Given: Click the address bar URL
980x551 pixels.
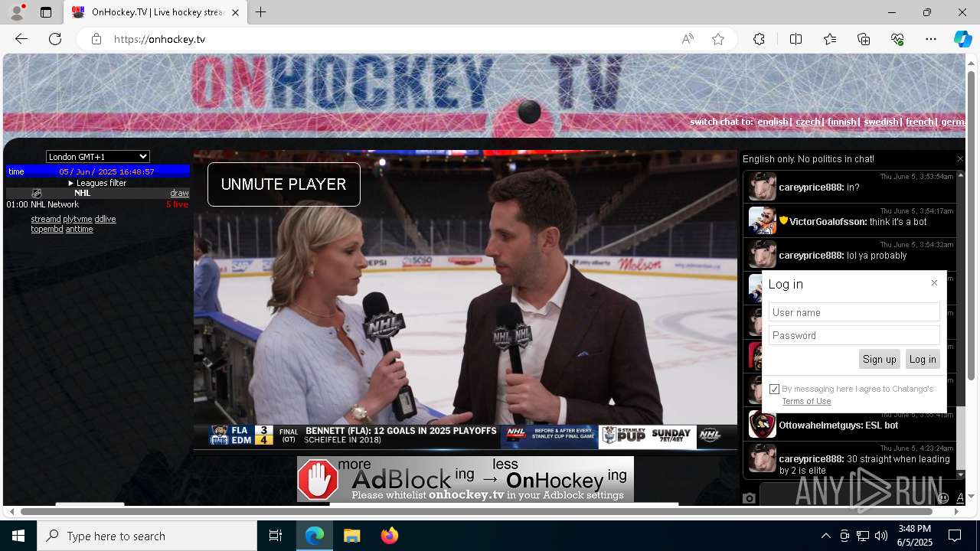Looking at the screenshot, I should [159, 39].
